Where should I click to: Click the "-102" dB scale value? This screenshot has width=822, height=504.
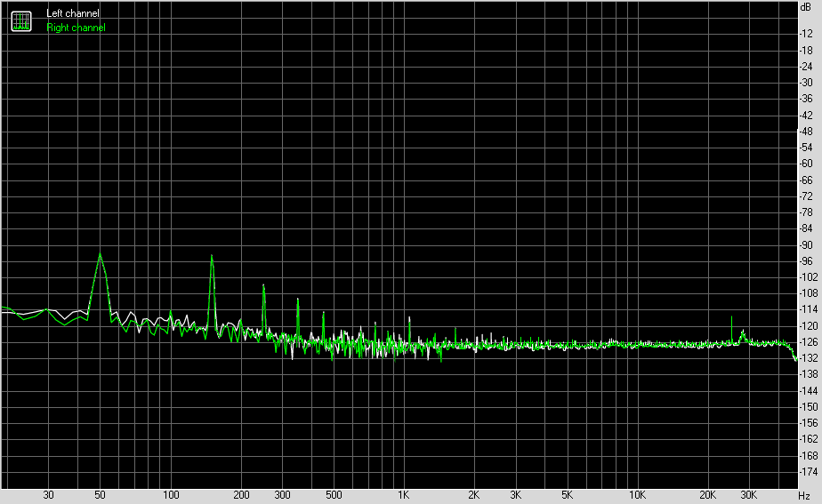coord(808,277)
